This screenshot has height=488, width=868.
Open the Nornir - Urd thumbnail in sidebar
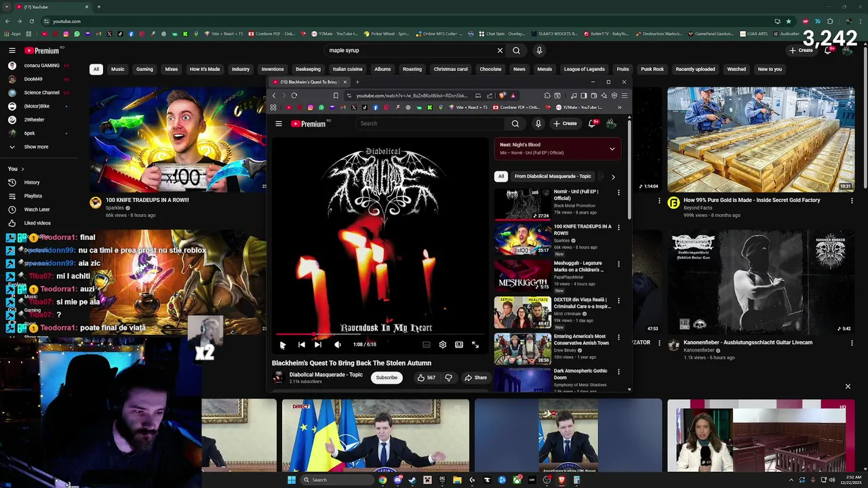[x=522, y=203]
